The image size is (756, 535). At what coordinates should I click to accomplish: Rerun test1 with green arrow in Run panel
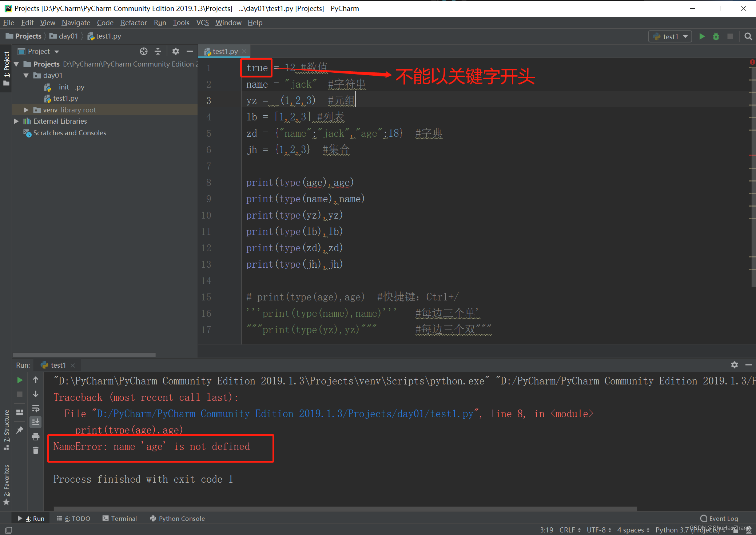coord(20,380)
